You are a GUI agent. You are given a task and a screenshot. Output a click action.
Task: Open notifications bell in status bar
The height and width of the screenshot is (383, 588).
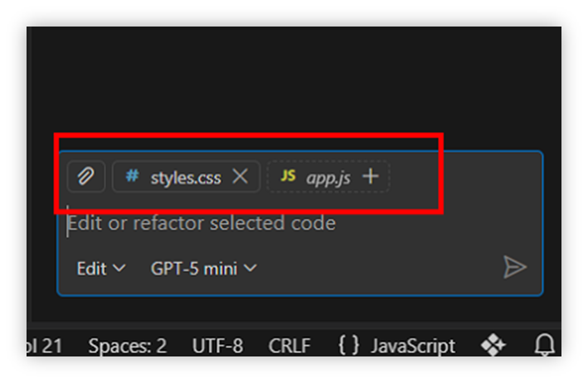[x=544, y=346]
